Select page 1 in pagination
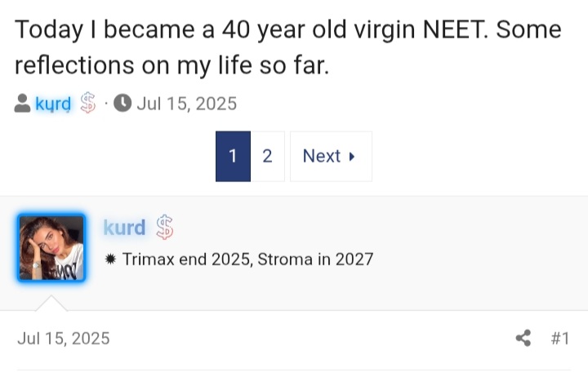The image size is (588, 377). click(x=233, y=156)
